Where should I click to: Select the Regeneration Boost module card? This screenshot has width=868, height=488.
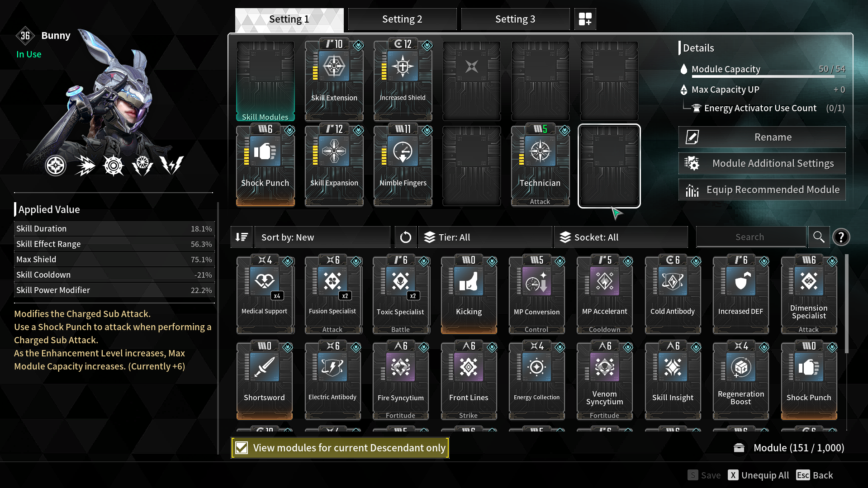740,380
